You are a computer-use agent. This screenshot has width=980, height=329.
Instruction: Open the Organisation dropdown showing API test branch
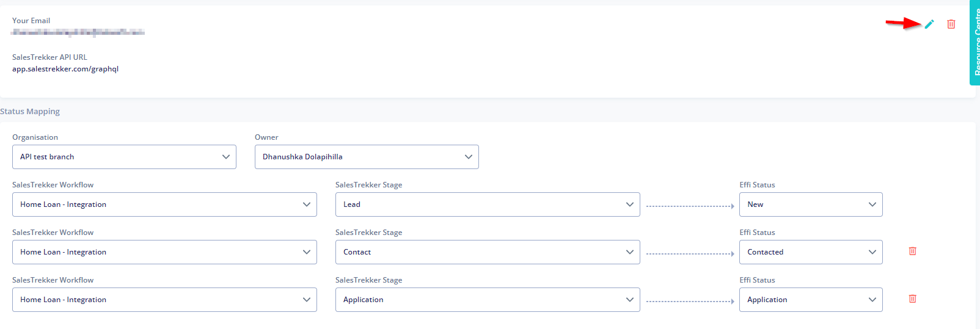pyautogui.click(x=124, y=157)
